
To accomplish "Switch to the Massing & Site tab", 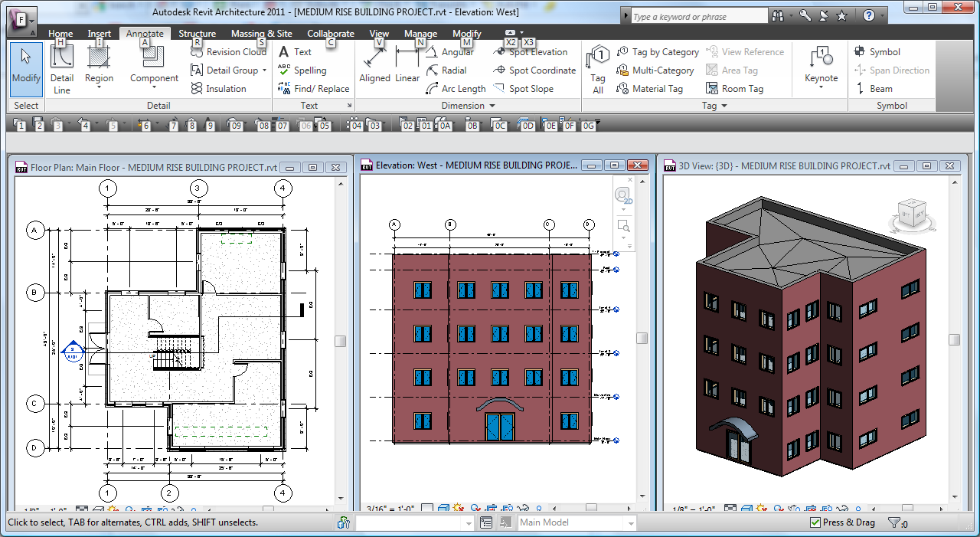I will click(x=261, y=34).
